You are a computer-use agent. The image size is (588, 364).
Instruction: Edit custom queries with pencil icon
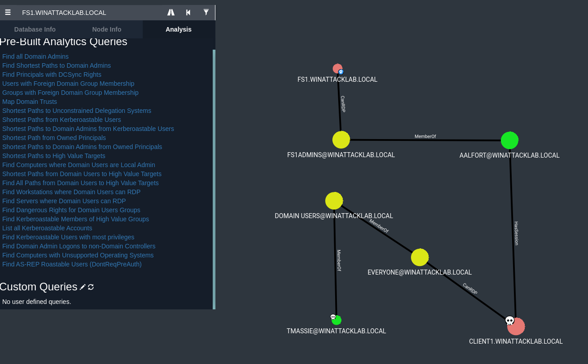point(83,287)
